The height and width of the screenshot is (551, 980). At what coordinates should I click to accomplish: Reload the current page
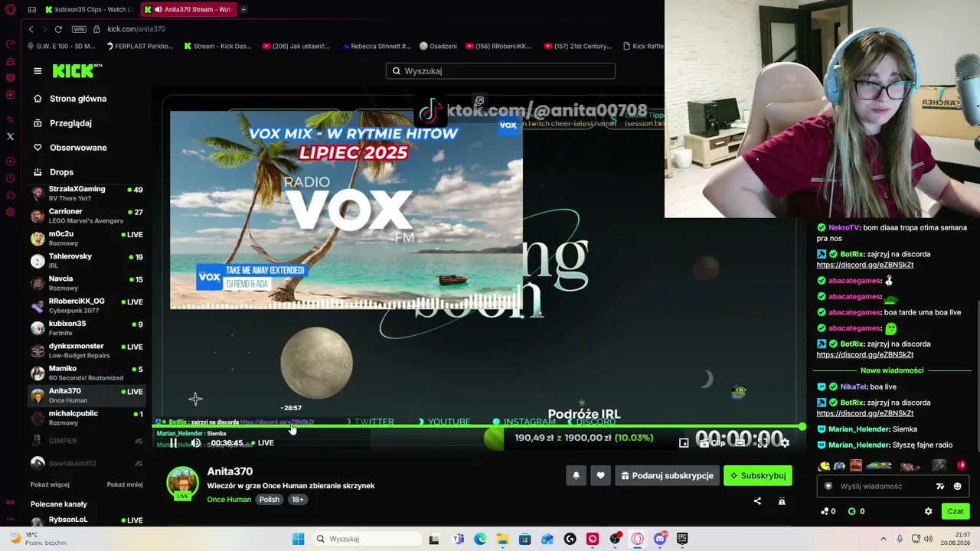(58, 29)
